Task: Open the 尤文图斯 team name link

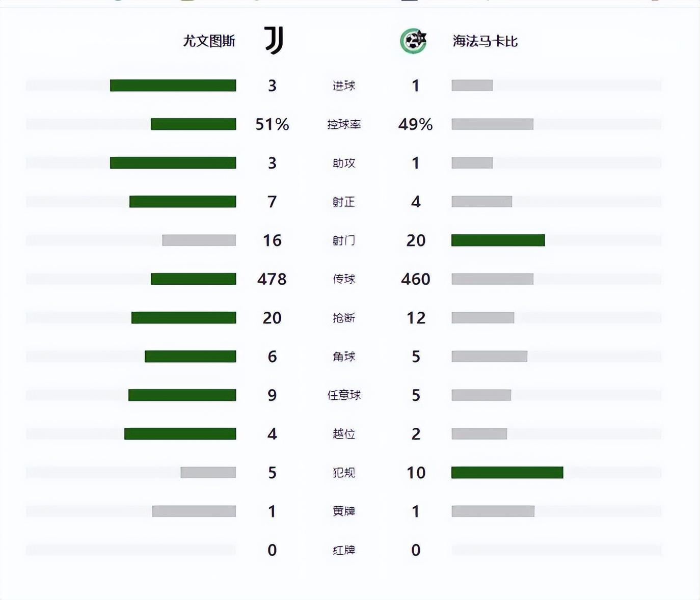Action: tap(209, 41)
